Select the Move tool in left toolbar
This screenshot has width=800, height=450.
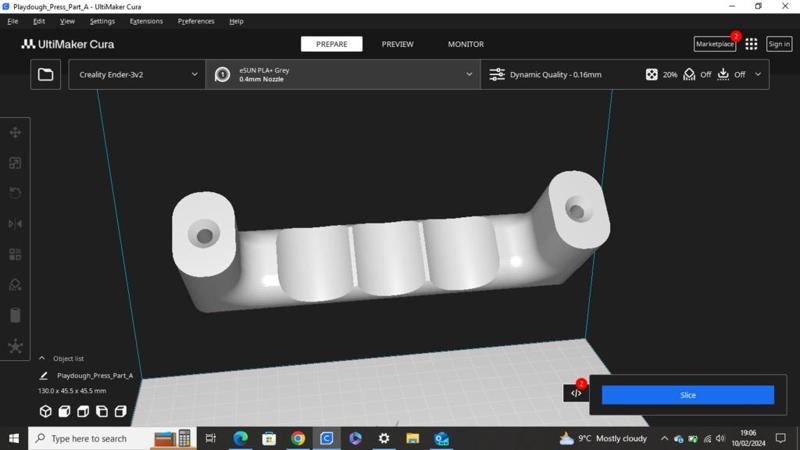15,133
